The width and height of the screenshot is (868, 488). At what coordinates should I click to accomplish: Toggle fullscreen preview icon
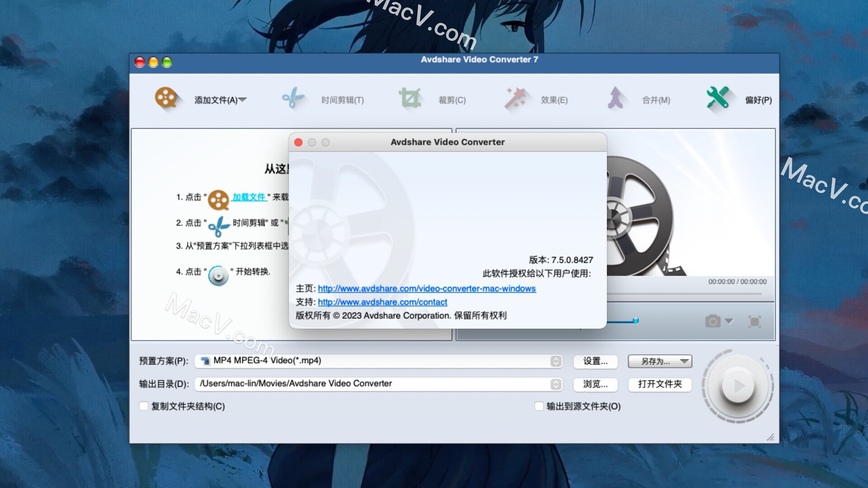pos(755,322)
